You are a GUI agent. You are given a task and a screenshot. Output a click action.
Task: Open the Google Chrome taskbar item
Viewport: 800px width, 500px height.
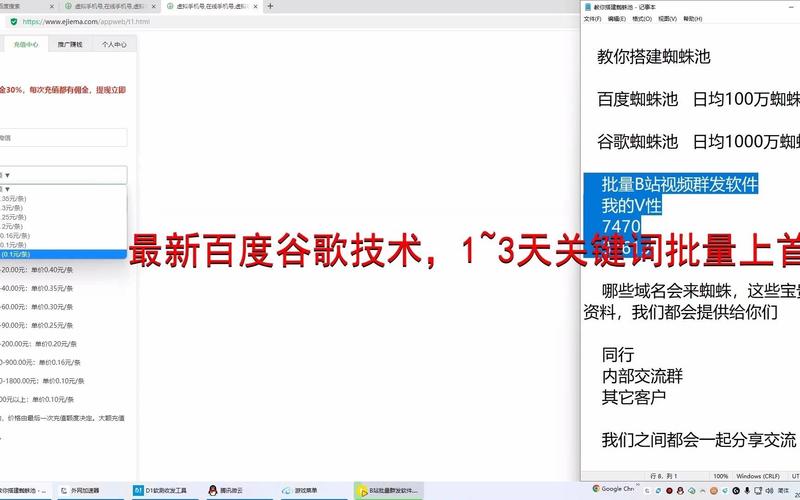tap(613, 489)
